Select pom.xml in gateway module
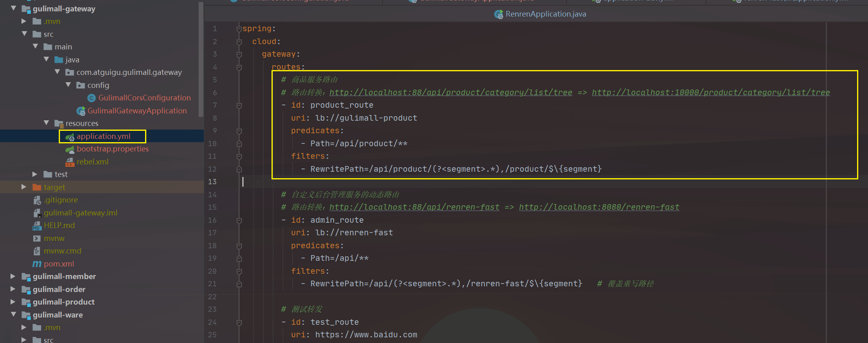This screenshot has width=868, height=343. point(59,264)
